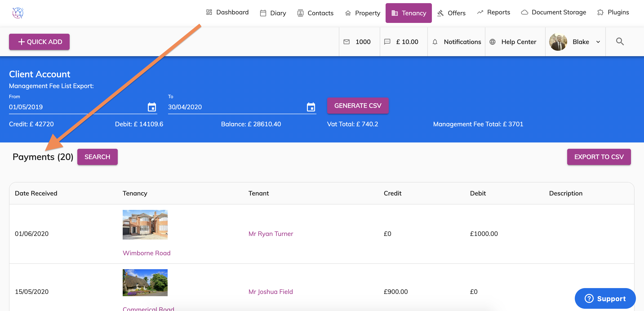Open Document Storage in navigation
644x311 pixels.
pos(553,12)
